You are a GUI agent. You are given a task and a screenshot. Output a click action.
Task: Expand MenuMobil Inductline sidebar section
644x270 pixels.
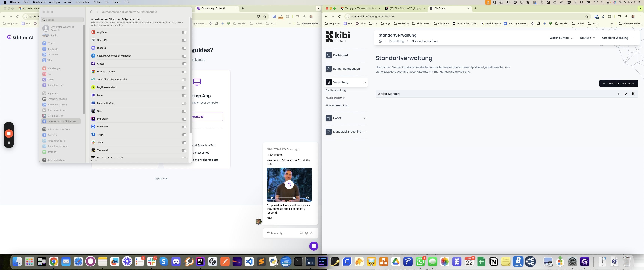point(364,132)
